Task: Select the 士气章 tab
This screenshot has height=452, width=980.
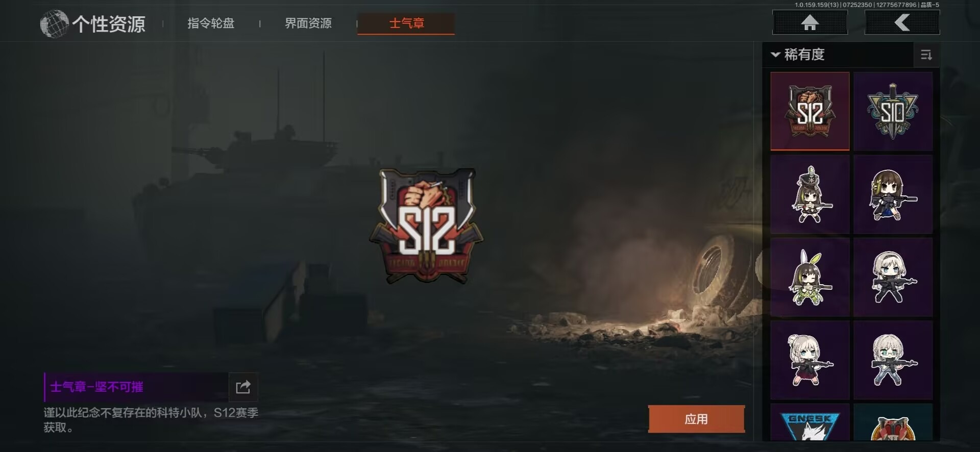Action: (x=406, y=23)
